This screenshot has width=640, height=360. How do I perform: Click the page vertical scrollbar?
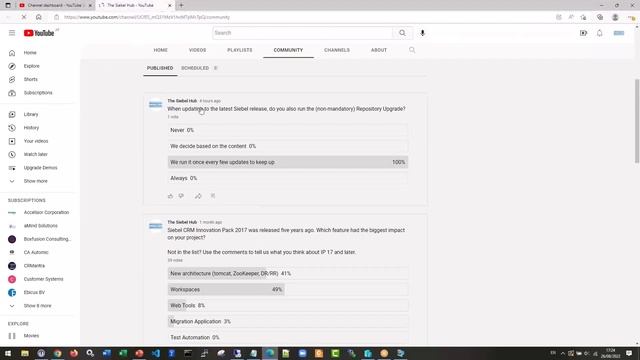pyautogui.click(x=637, y=121)
